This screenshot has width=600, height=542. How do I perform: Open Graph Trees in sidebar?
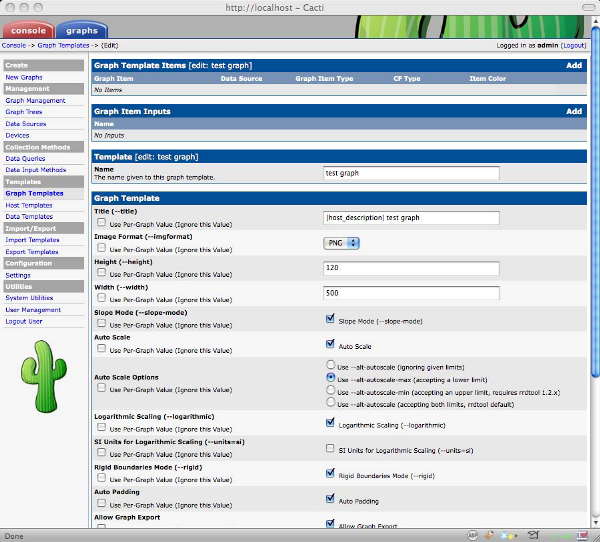tap(24, 112)
